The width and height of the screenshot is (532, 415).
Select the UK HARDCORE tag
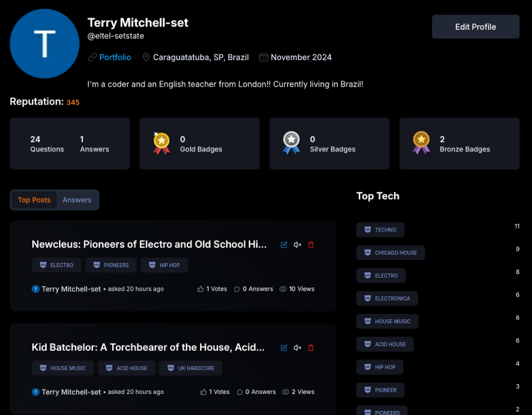[191, 368]
